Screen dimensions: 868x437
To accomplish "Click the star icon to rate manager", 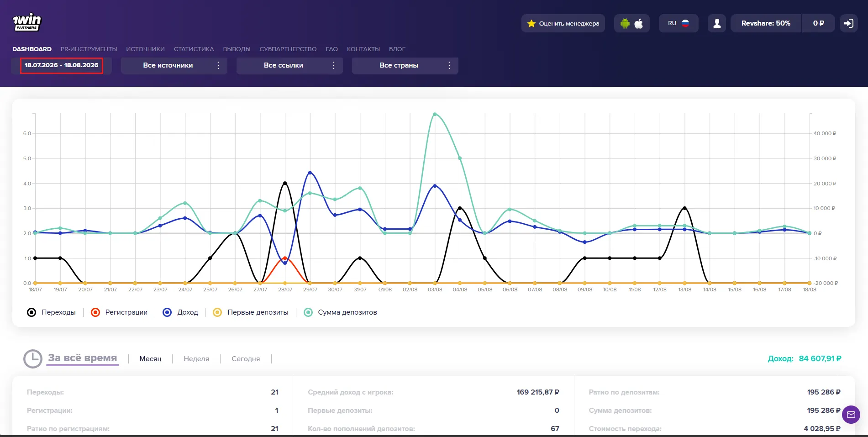I will click(x=531, y=23).
